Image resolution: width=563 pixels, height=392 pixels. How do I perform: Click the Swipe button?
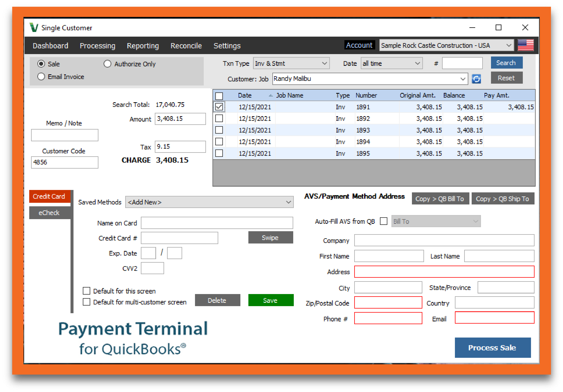271,238
